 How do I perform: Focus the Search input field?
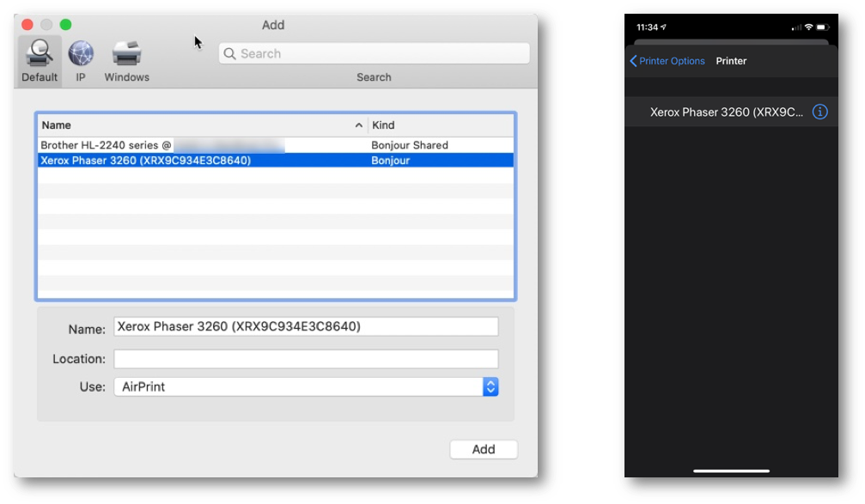(x=374, y=53)
